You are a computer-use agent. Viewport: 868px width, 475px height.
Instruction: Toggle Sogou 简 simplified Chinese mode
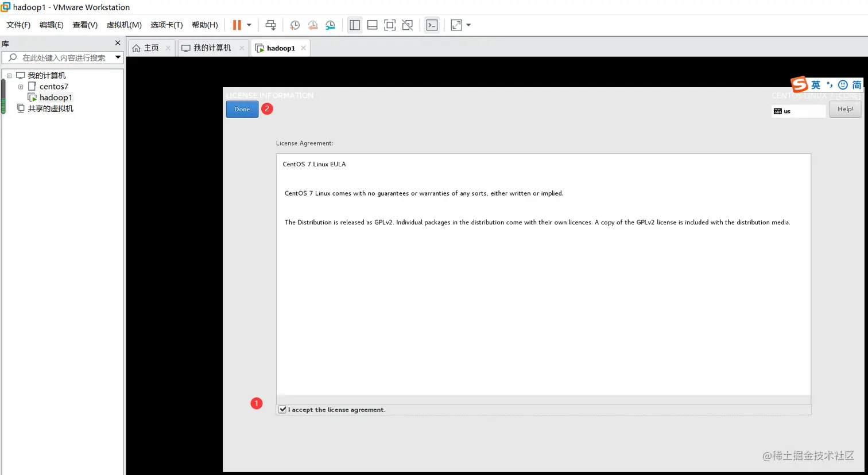click(857, 85)
